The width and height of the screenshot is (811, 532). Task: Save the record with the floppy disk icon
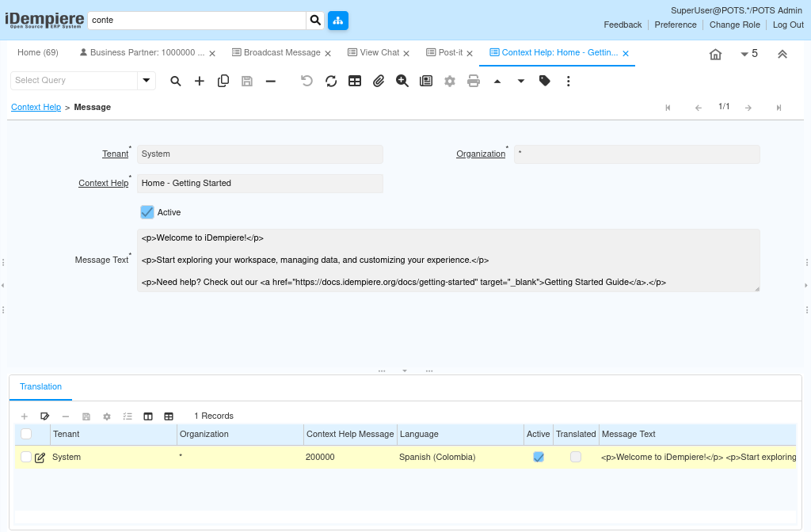tap(247, 82)
